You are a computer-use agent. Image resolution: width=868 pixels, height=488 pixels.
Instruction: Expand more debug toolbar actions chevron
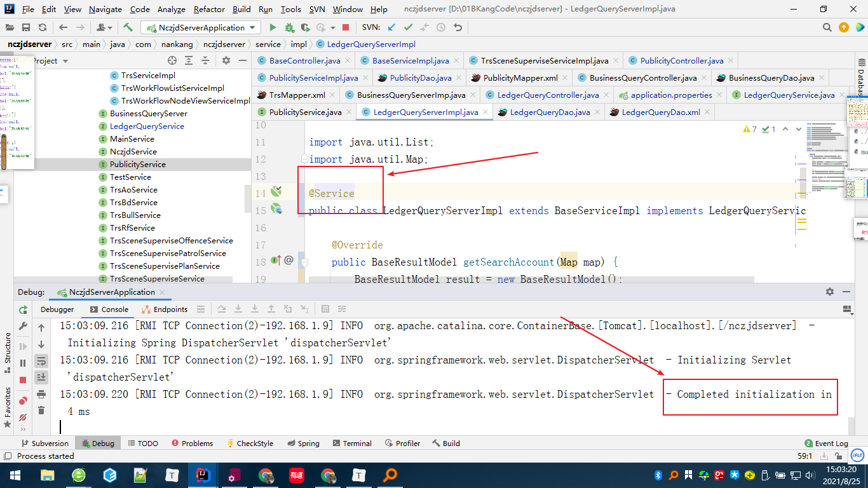coord(23,430)
